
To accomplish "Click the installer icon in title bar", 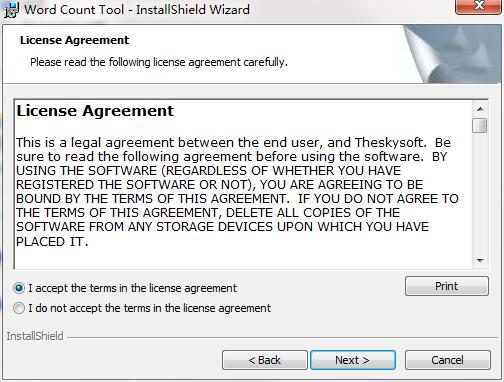I will click(x=11, y=10).
